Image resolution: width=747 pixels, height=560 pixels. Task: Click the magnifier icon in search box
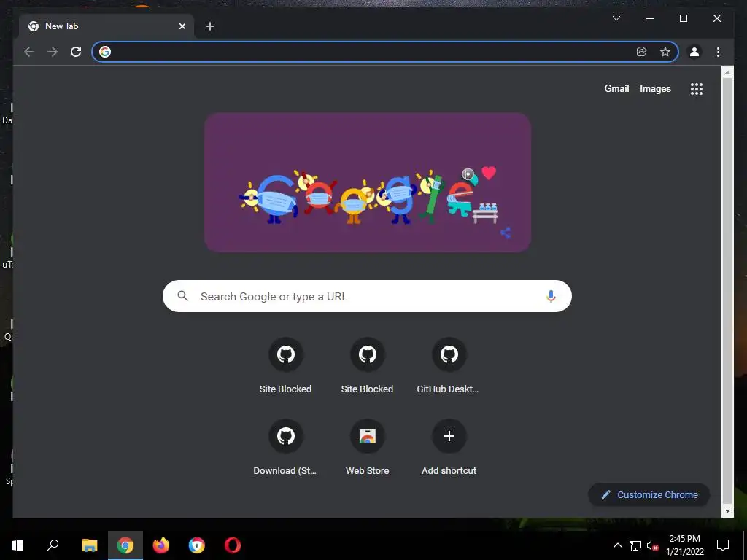182,296
